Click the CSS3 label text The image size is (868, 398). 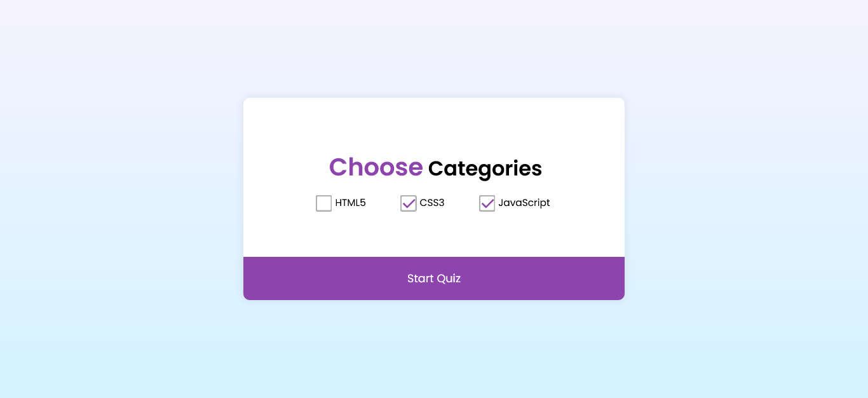pyautogui.click(x=431, y=203)
